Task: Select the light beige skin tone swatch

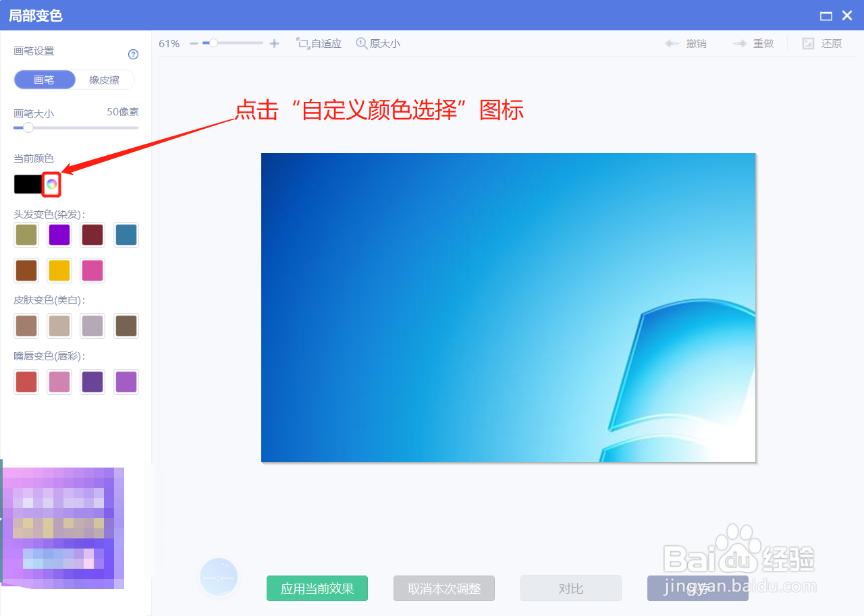Action: tap(59, 326)
